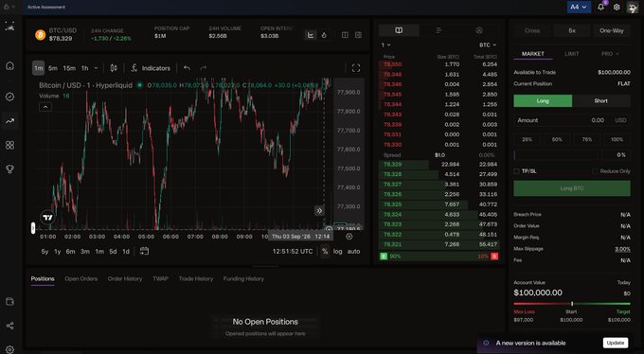Open the Indicators button
Screen dimensions: 644x354
[x=151, y=68]
